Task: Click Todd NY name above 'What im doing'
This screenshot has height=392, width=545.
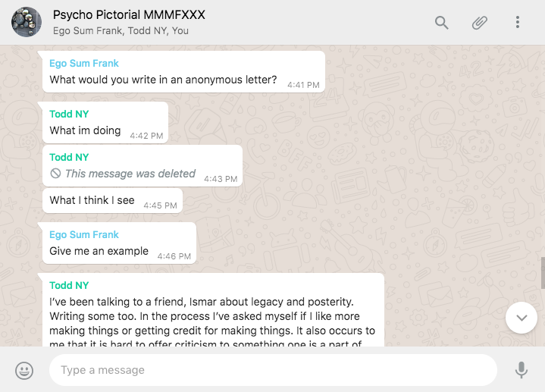Action: (x=69, y=114)
